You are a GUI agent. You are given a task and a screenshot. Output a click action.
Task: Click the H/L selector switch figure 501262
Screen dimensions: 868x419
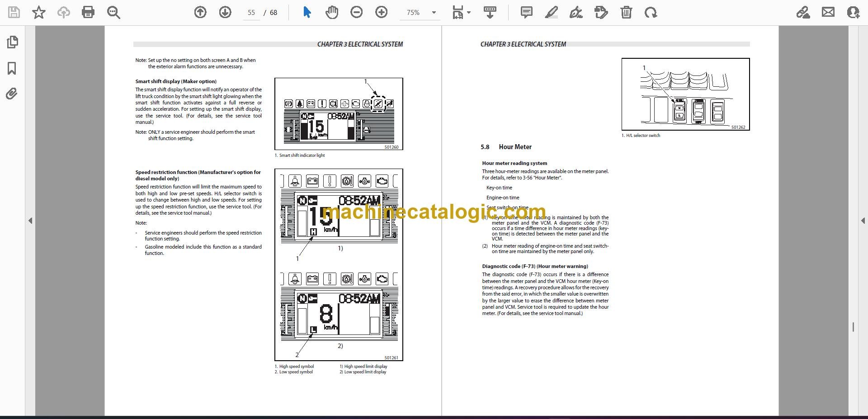[685, 94]
